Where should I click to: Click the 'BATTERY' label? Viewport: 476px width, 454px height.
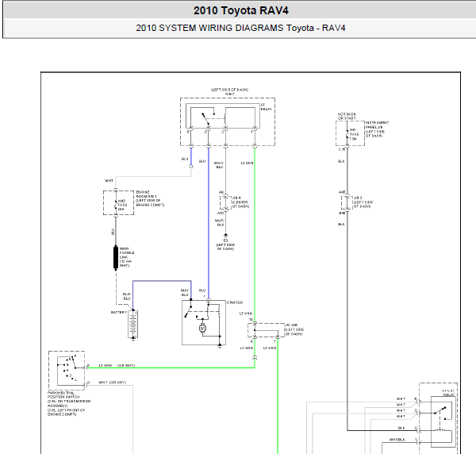[x=119, y=312]
